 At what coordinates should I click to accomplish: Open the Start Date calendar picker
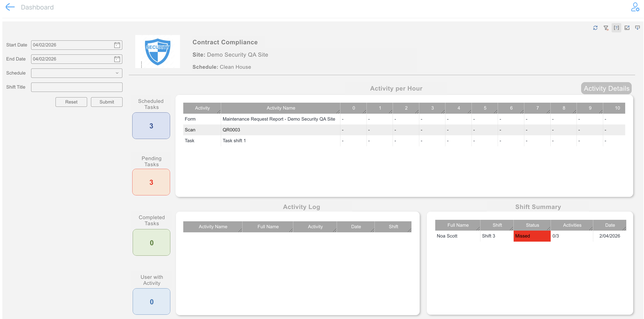tap(117, 45)
